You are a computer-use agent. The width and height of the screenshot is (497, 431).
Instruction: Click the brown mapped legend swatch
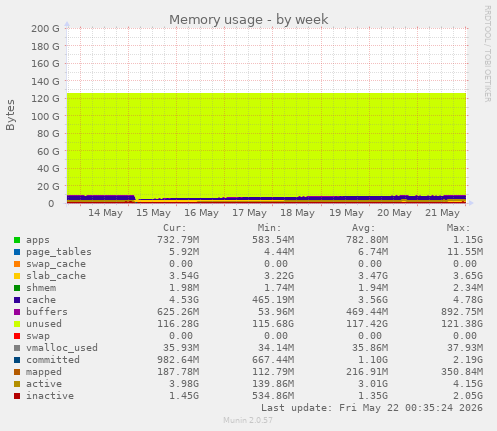pyautogui.click(x=17, y=372)
